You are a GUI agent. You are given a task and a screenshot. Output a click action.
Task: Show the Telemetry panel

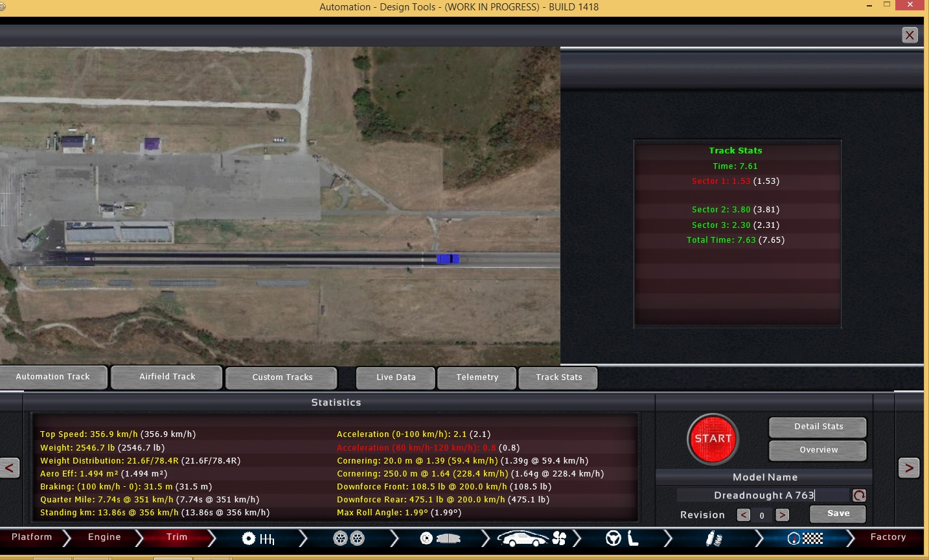pos(477,377)
